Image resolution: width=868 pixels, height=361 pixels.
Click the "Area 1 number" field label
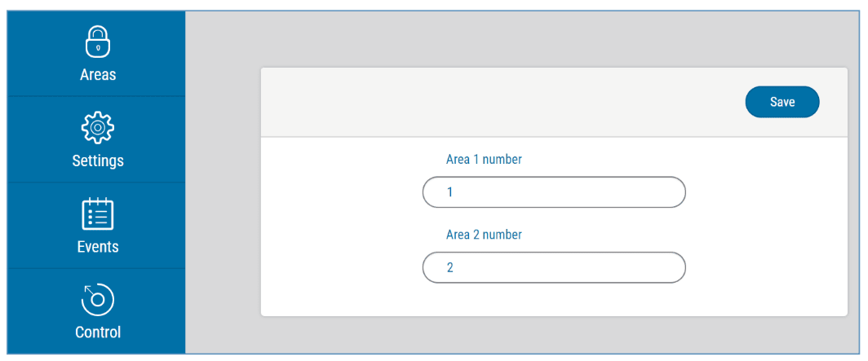click(x=484, y=160)
